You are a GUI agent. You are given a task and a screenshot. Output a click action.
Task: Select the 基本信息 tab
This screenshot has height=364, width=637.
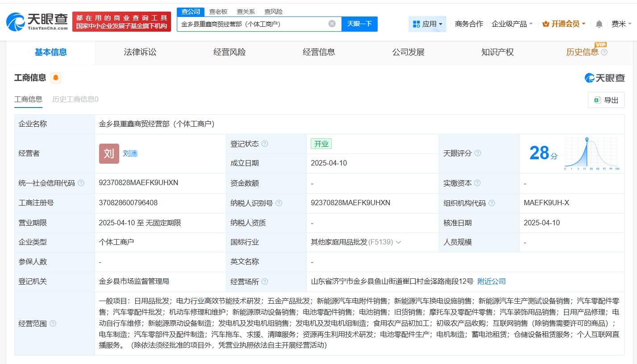(x=51, y=52)
